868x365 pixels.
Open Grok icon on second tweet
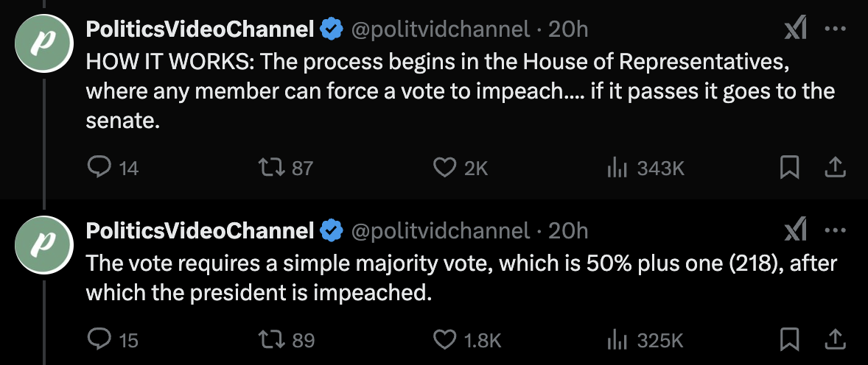tap(796, 230)
